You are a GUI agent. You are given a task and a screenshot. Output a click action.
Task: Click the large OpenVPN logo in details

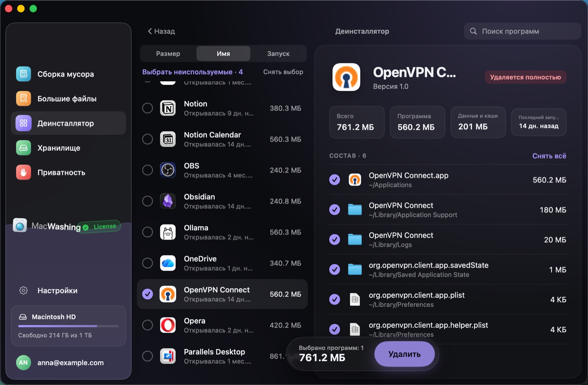click(346, 77)
